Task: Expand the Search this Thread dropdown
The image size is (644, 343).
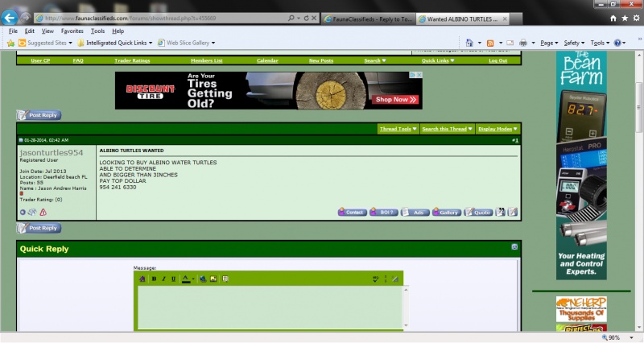Action: (447, 129)
